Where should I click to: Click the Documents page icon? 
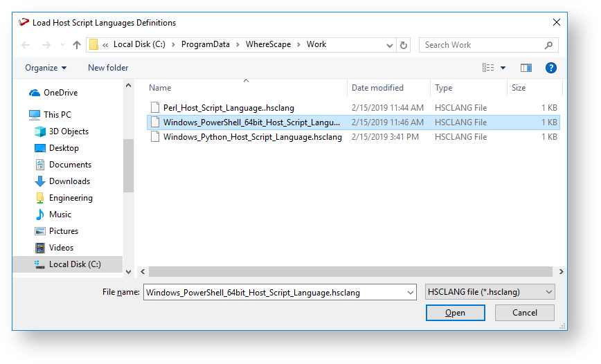pyautogui.click(x=40, y=165)
